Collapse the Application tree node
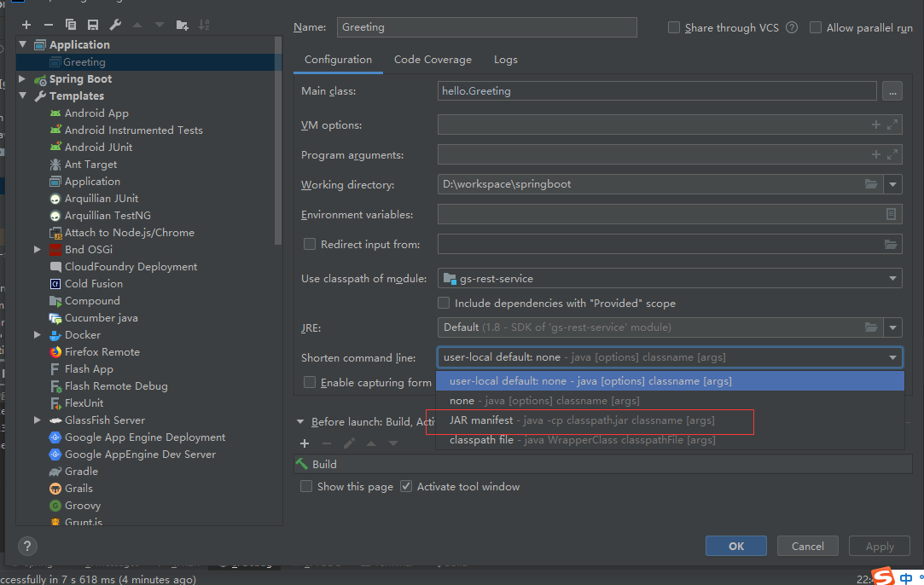This screenshot has height=585, width=924. tap(22, 45)
